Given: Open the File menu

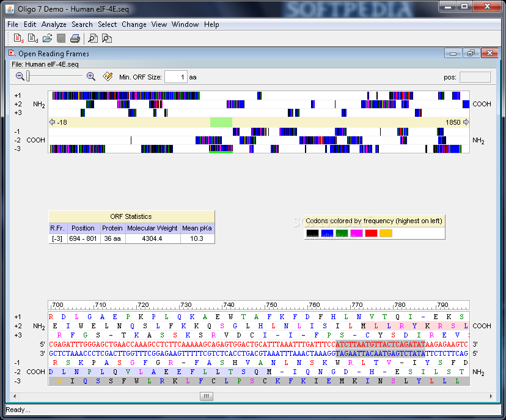Looking at the screenshot, I should (x=13, y=24).
